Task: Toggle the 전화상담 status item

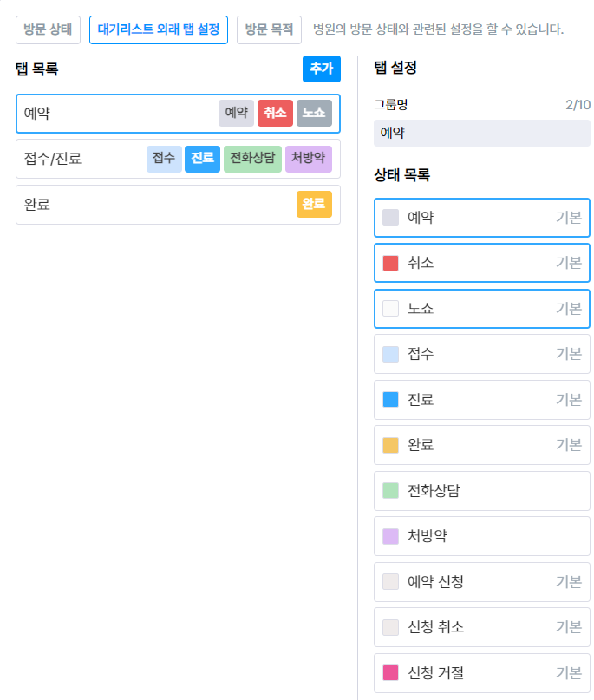Action: coord(481,491)
